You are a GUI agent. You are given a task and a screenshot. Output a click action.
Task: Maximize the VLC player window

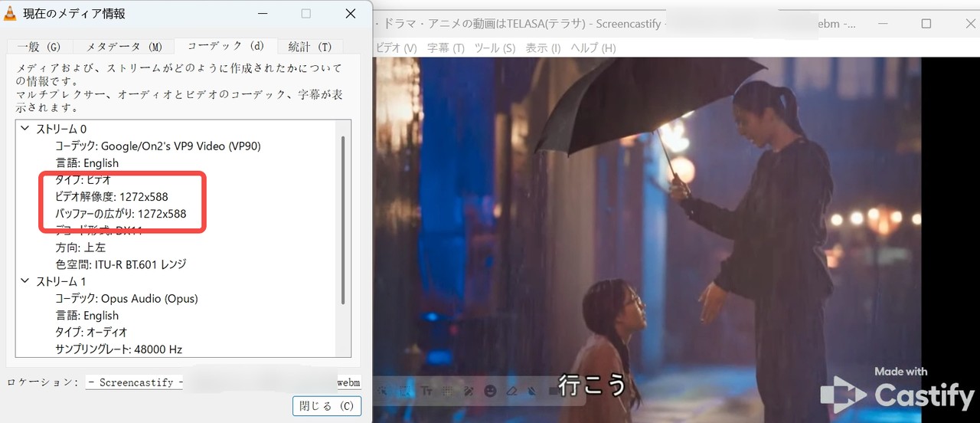tap(926, 24)
